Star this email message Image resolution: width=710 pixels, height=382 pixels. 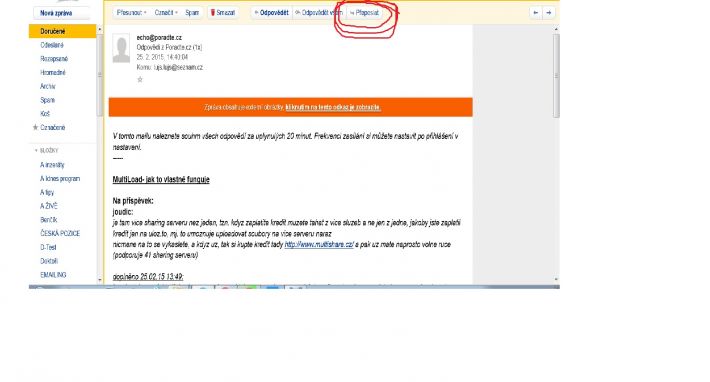140,80
